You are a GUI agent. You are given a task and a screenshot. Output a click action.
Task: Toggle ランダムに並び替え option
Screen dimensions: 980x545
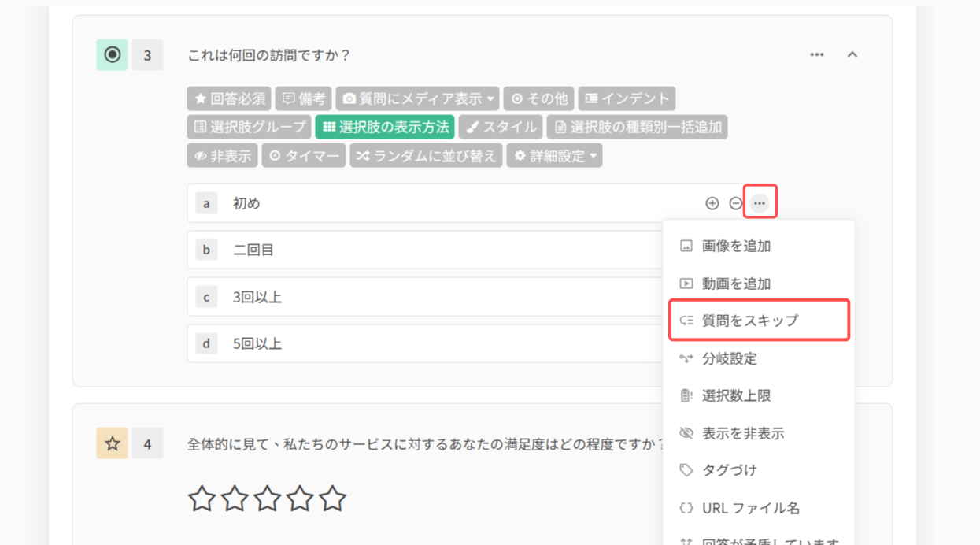[427, 156]
